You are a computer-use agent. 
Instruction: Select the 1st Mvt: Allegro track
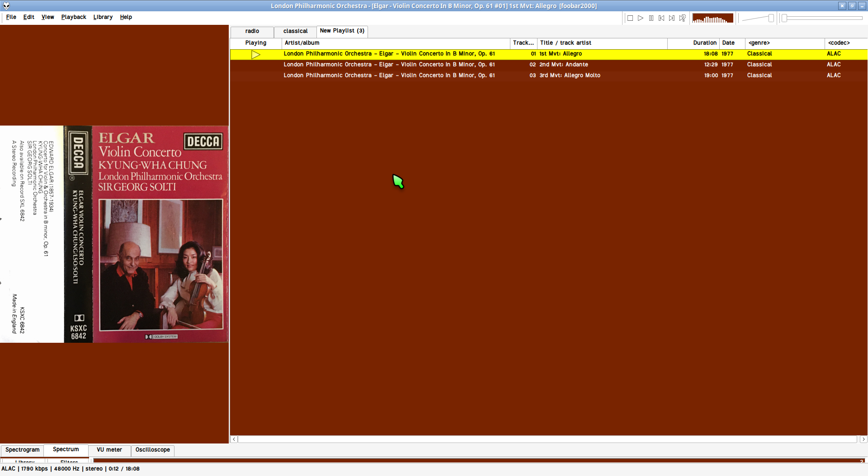click(549, 54)
